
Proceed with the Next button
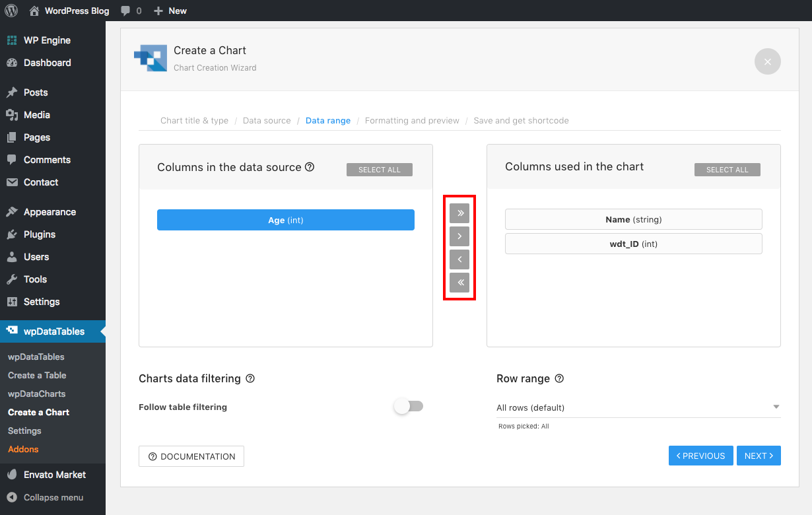[x=759, y=456]
